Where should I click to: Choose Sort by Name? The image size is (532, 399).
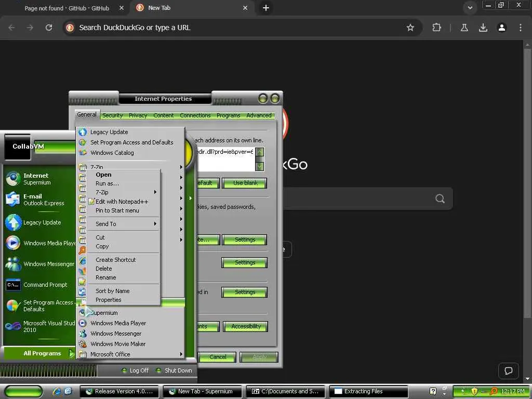tap(123, 291)
